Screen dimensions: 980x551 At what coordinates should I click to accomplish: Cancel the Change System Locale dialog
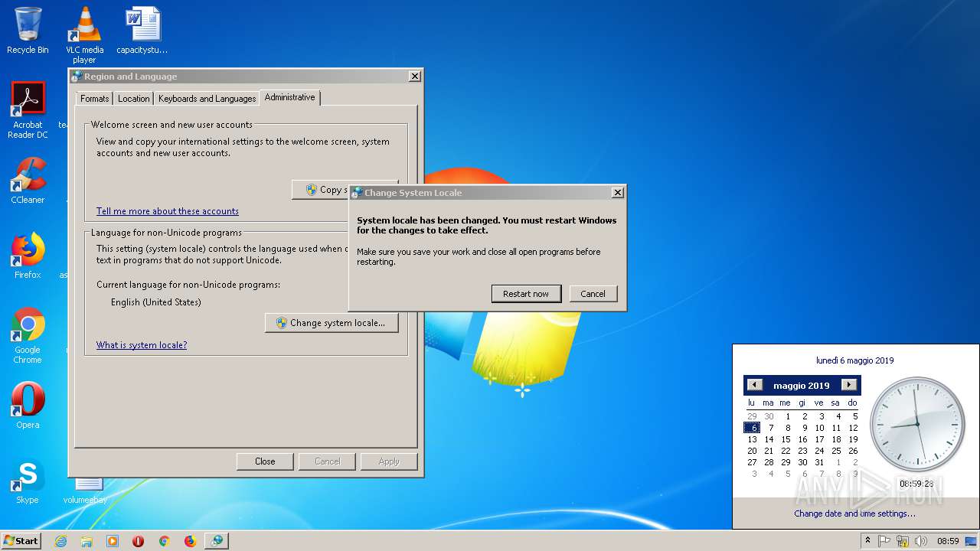(593, 294)
